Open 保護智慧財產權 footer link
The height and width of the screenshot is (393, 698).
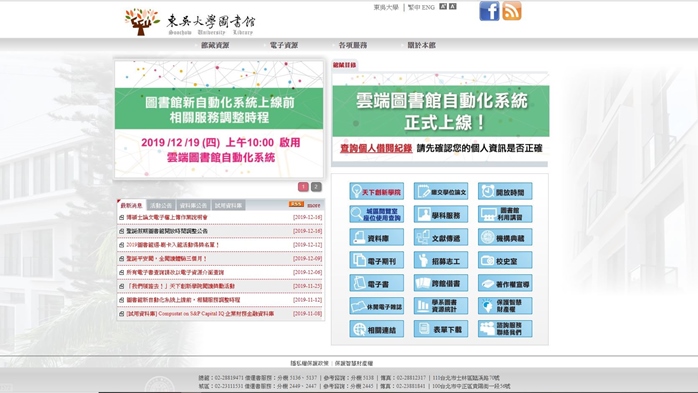[354, 363]
